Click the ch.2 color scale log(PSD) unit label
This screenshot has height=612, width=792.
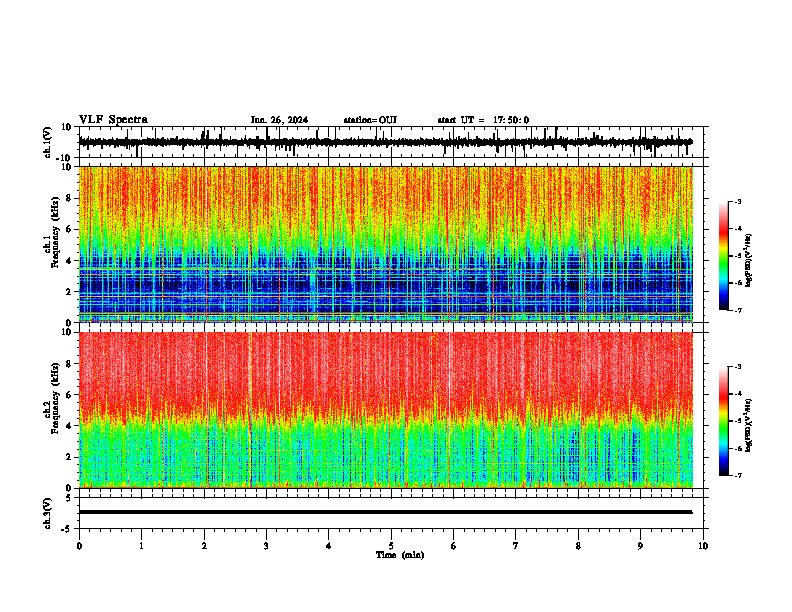coord(749,426)
